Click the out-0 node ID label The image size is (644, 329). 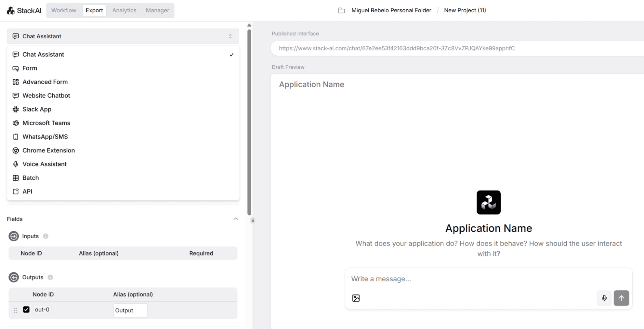point(42,310)
